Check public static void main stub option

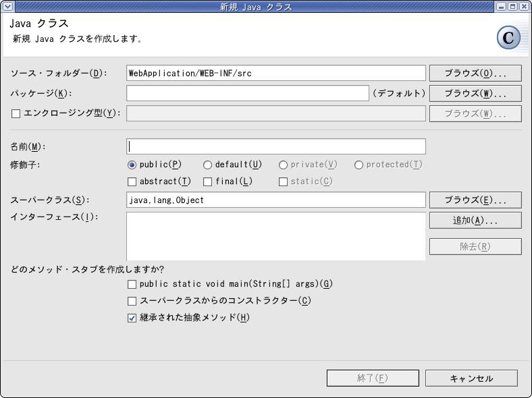pyautogui.click(x=132, y=284)
